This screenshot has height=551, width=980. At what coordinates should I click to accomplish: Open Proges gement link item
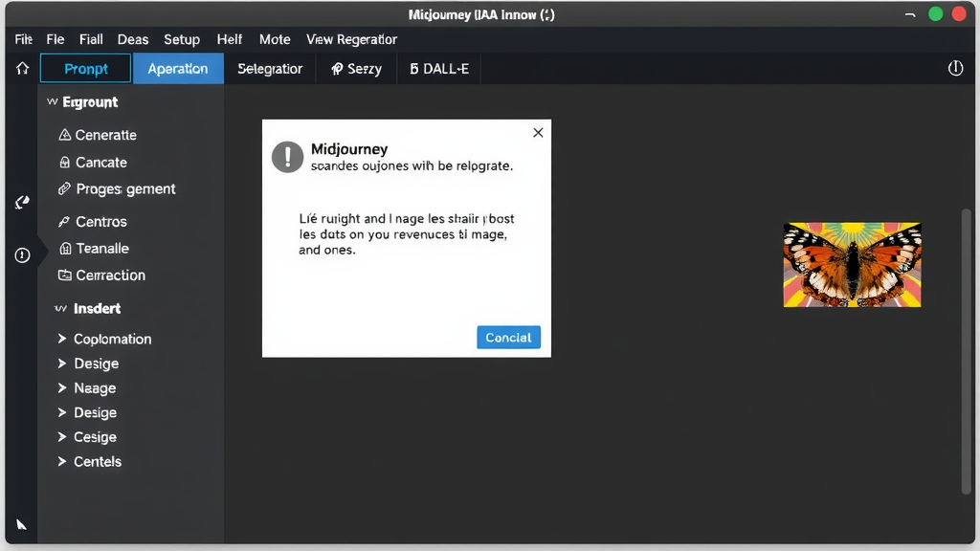(x=117, y=189)
